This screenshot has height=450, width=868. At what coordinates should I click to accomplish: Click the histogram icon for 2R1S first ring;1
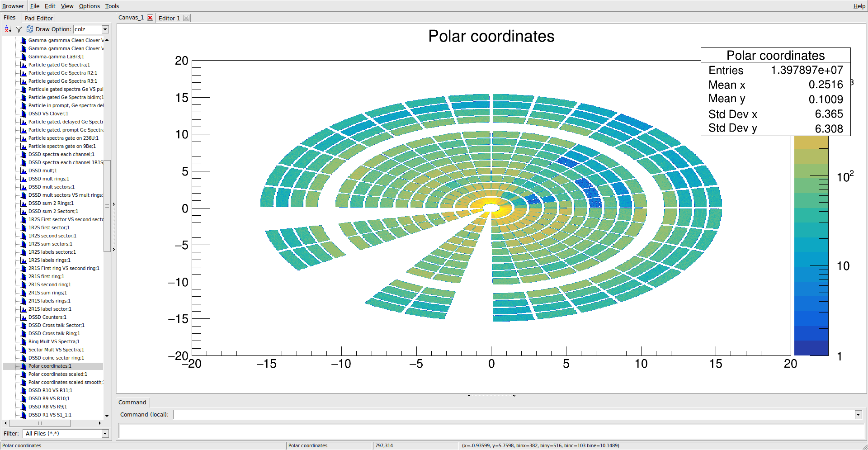pos(24,277)
